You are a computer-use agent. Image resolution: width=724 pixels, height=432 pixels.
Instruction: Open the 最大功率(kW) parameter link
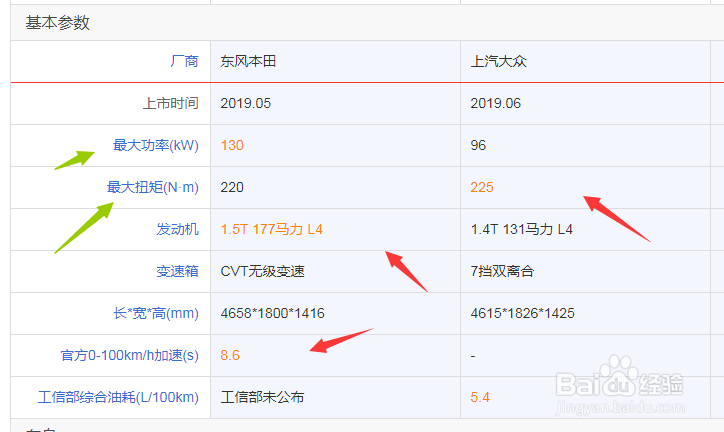156,145
